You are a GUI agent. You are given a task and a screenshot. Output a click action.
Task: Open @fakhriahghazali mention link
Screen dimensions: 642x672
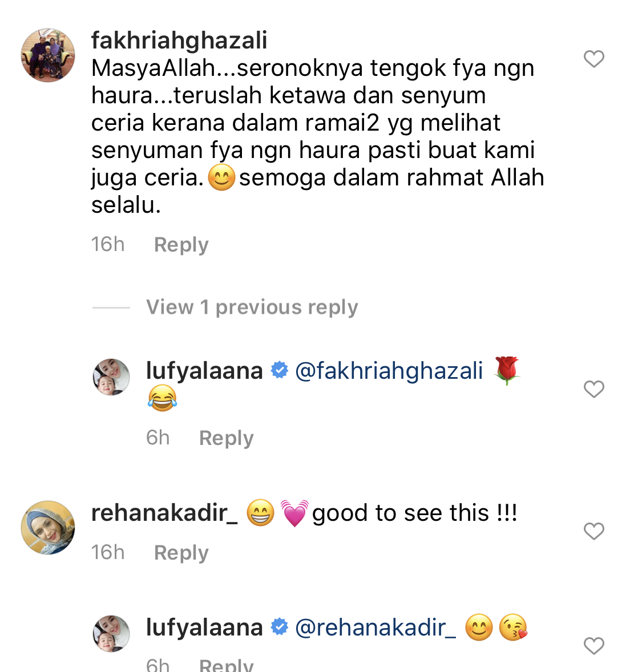pos(389,371)
